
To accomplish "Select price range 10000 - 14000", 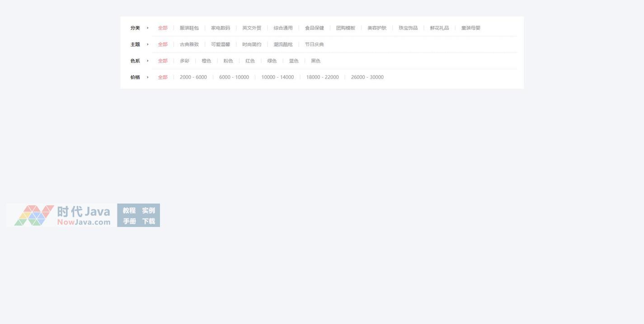I will coord(277,77).
